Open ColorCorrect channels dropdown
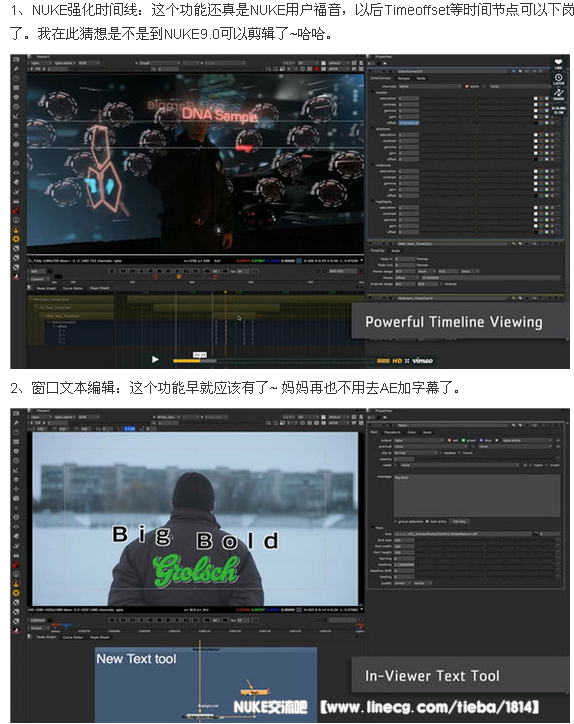This screenshot has height=724, width=574. (x=429, y=86)
